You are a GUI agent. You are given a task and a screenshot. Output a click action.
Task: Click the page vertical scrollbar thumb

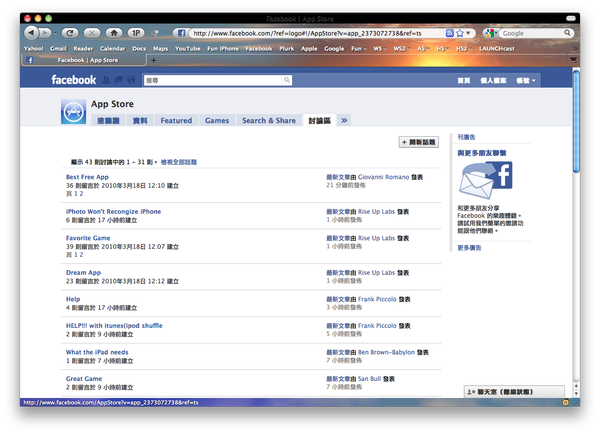(576, 121)
